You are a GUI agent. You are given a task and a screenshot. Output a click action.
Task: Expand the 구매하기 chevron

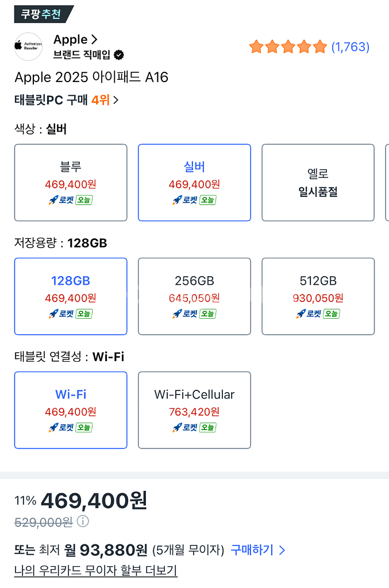[x=282, y=550]
